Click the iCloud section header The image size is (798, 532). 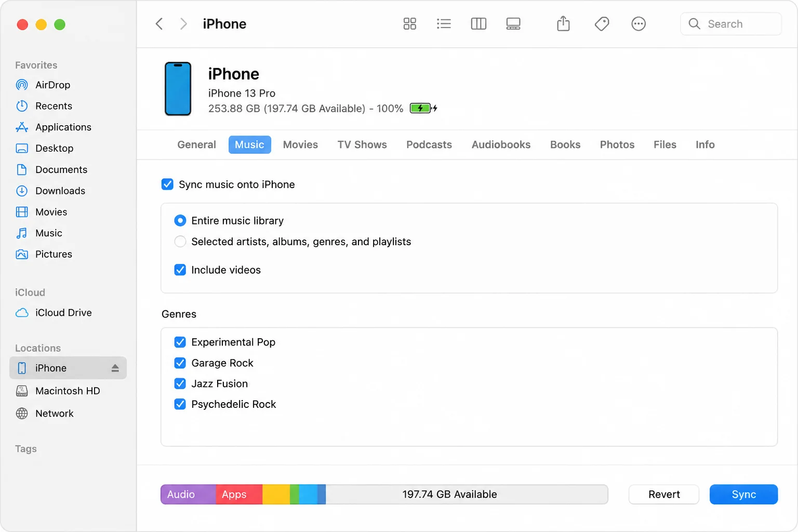(x=30, y=292)
